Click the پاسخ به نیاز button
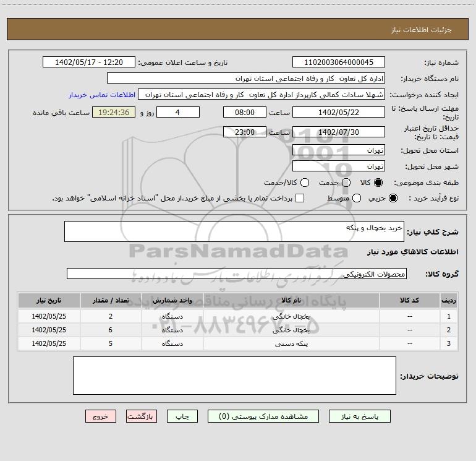This screenshot has width=476, height=461. point(359,416)
